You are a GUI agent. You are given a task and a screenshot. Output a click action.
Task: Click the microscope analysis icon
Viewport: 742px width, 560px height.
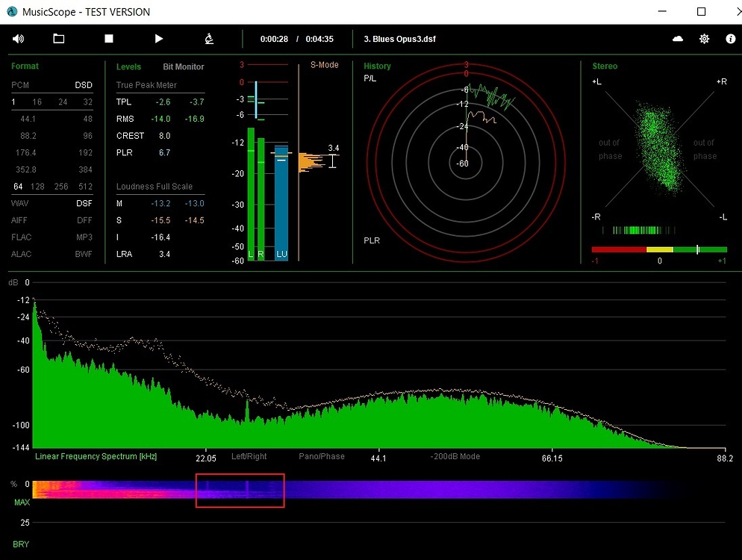(209, 38)
